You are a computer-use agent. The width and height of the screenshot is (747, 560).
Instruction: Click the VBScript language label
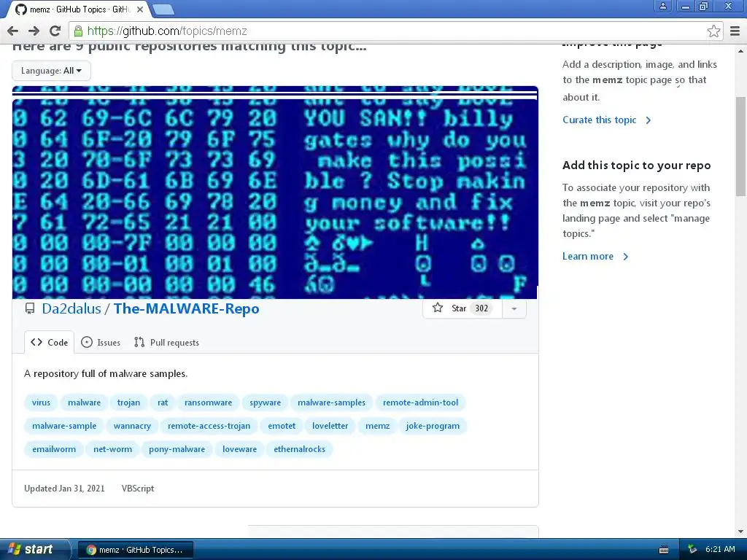138,488
